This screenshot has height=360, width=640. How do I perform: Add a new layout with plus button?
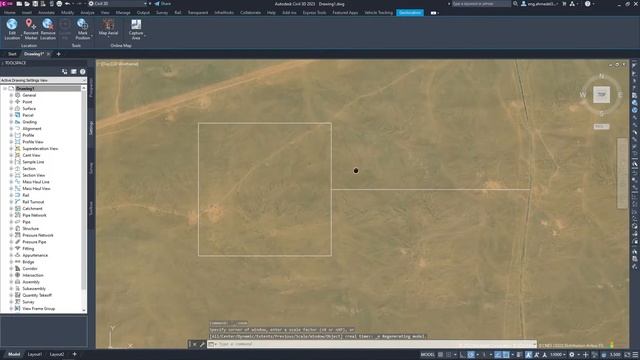74,354
